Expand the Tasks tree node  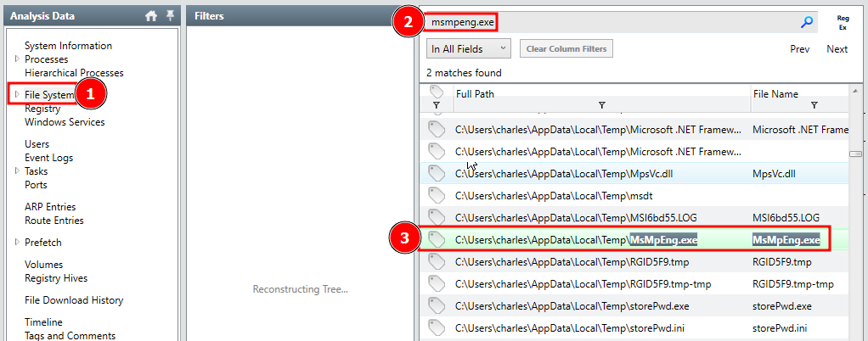pyautogui.click(x=17, y=171)
